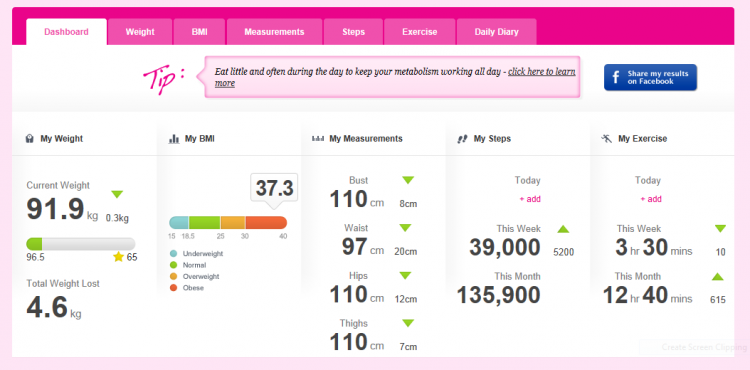Image resolution: width=750 pixels, height=370 pixels.
Task: Switch to the BMI tab
Action: tap(199, 32)
